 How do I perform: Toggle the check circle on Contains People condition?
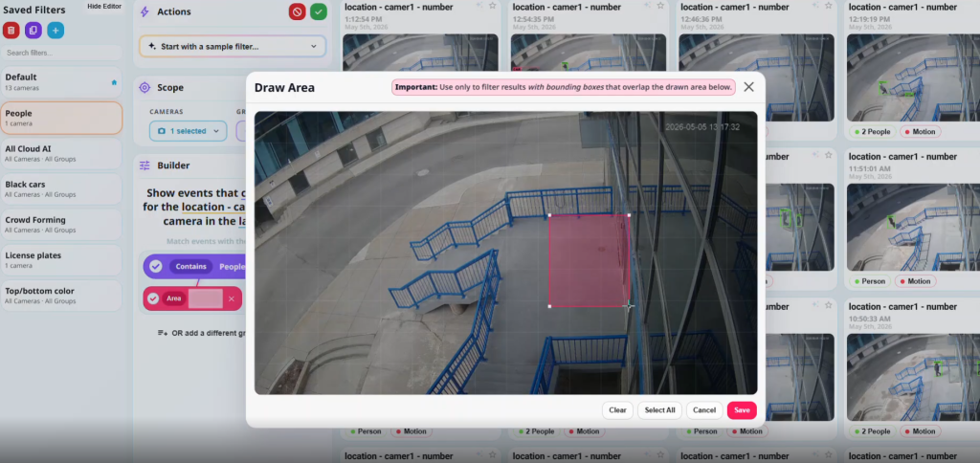(x=156, y=266)
